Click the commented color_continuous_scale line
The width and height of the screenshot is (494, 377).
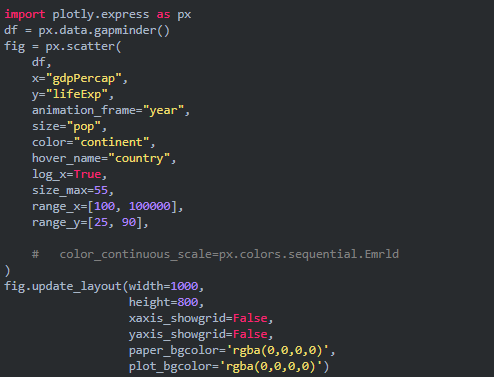pyautogui.click(x=215, y=254)
